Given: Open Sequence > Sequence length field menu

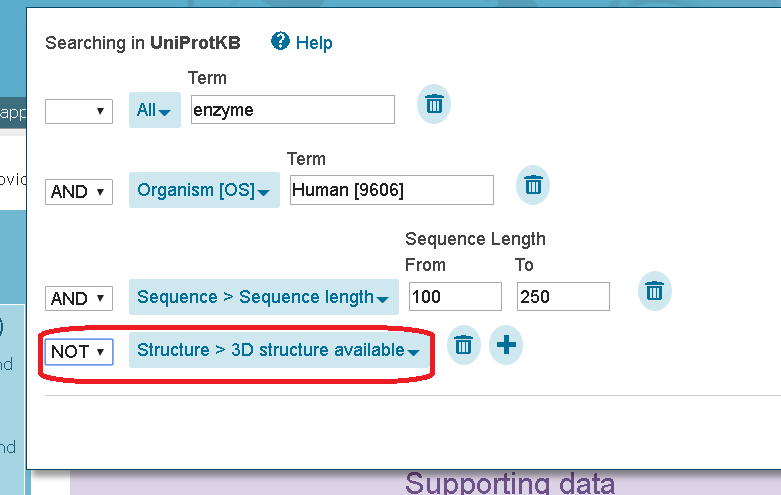Looking at the screenshot, I should pos(263,297).
